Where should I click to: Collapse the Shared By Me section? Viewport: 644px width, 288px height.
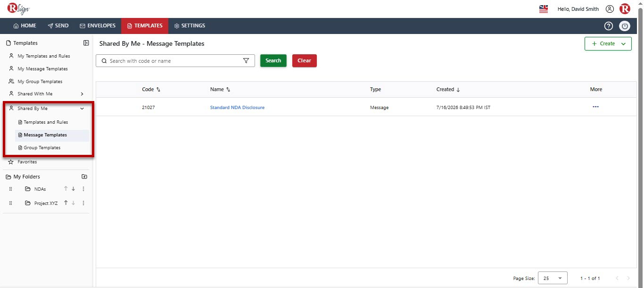[x=82, y=109]
